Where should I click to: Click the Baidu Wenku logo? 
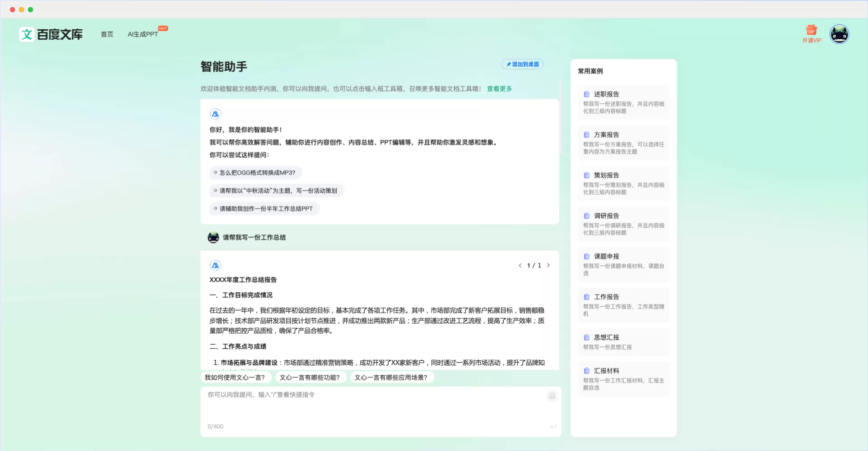click(51, 34)
